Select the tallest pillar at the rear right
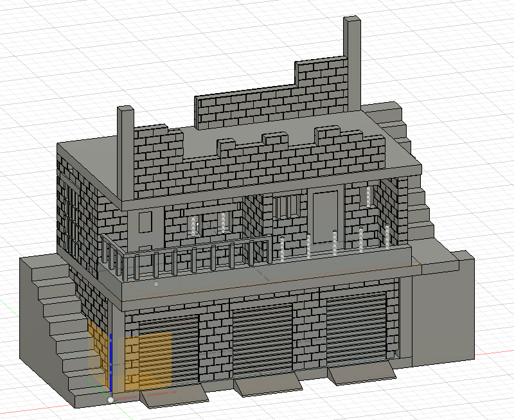The image size is (514, 420). 352,64
